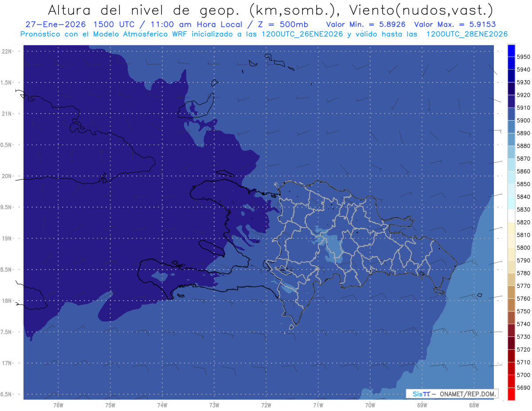Click the '17N' latitude label

pos(7,363)
